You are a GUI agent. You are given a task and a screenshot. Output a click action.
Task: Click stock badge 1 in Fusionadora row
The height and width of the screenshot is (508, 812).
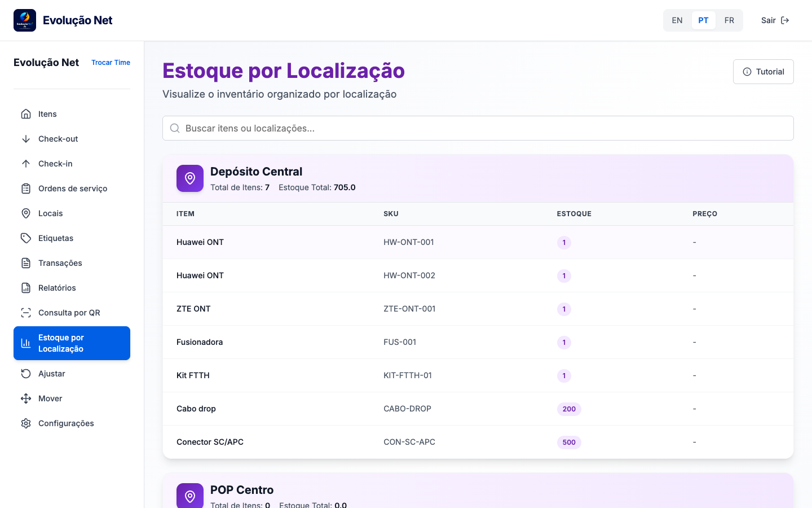[564, 343]
